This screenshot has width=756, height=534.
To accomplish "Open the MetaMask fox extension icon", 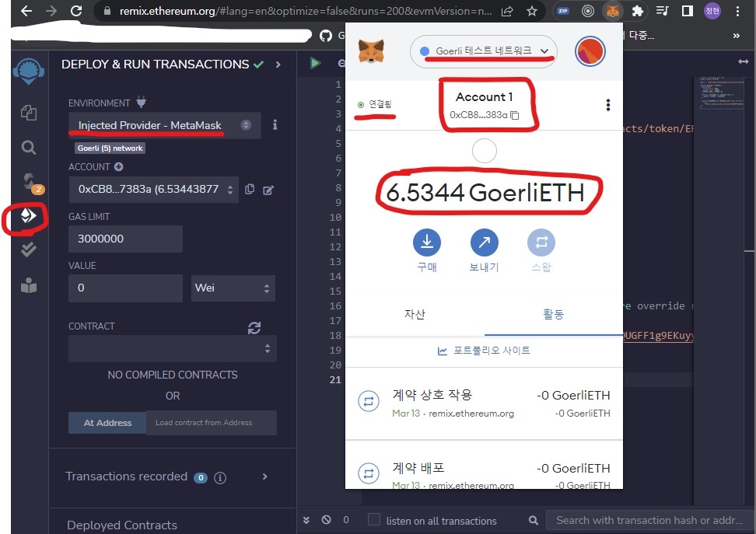I will [613, 11].
